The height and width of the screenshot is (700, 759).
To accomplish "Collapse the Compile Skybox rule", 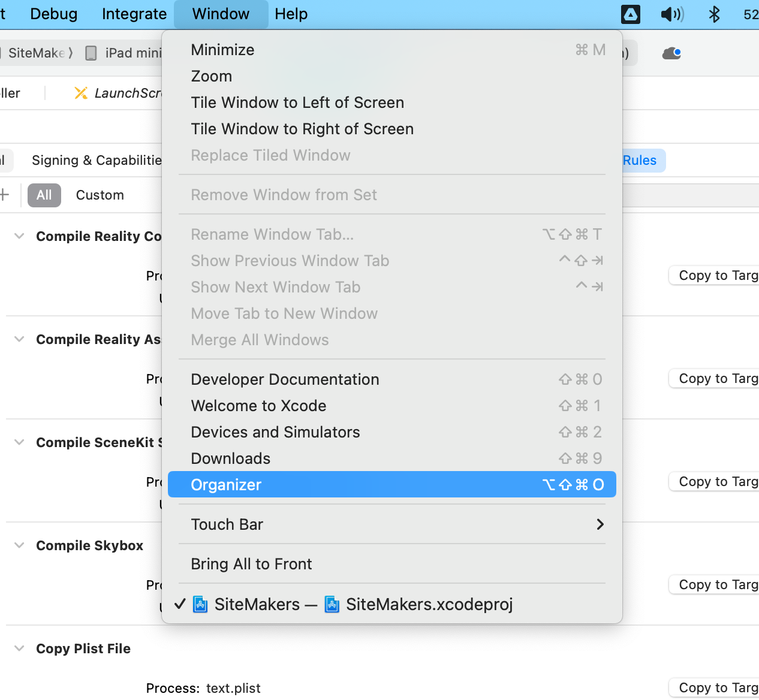I will point(19,545).
